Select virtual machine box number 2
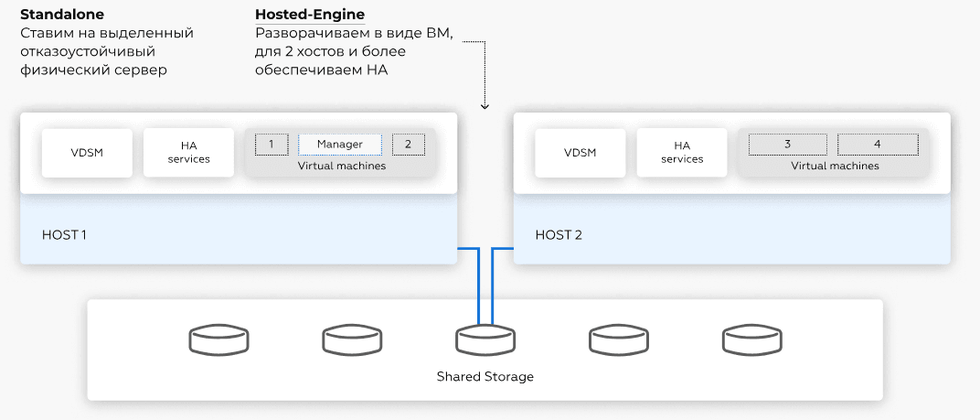The width and height of the screenshot is (980, 420). (x=408, y=145)
